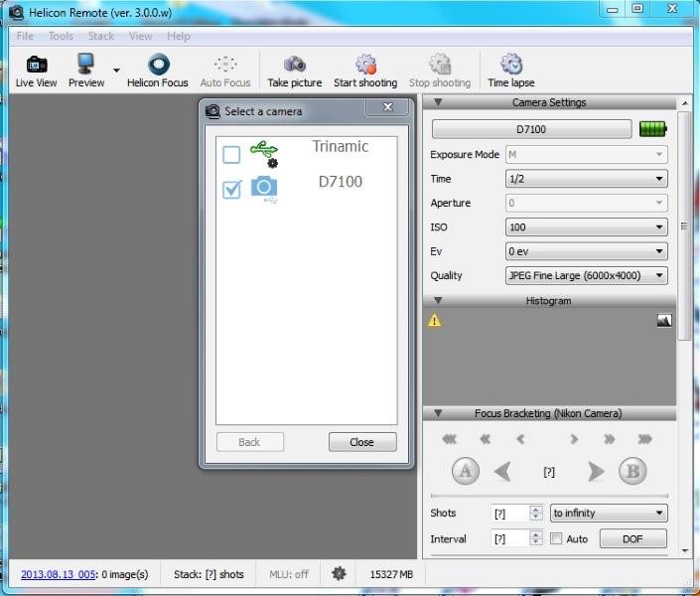Screen dimensions: 700x596
Task: Close the Select a camera dialog
Action: pyautogui.click(x=387, y=106)
